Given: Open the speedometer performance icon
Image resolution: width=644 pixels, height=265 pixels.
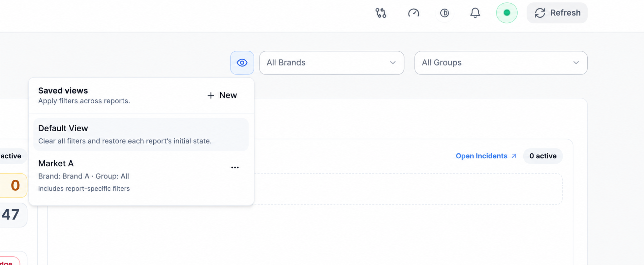Looking at the screenshot, I should pyautogui.click(x=414, y=13).
